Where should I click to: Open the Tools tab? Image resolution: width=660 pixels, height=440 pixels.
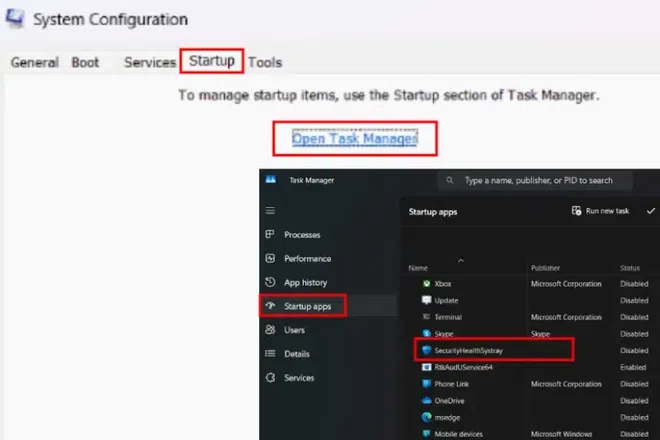point(265,62)
